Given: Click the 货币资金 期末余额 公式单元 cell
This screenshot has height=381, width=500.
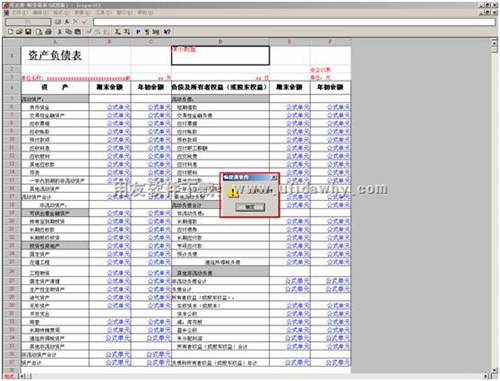Looking at the screenshot, I should (110, 107).
